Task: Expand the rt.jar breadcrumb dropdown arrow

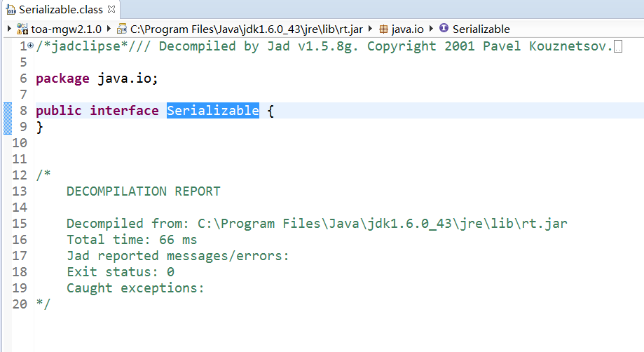Action: [x=109, y=29]
